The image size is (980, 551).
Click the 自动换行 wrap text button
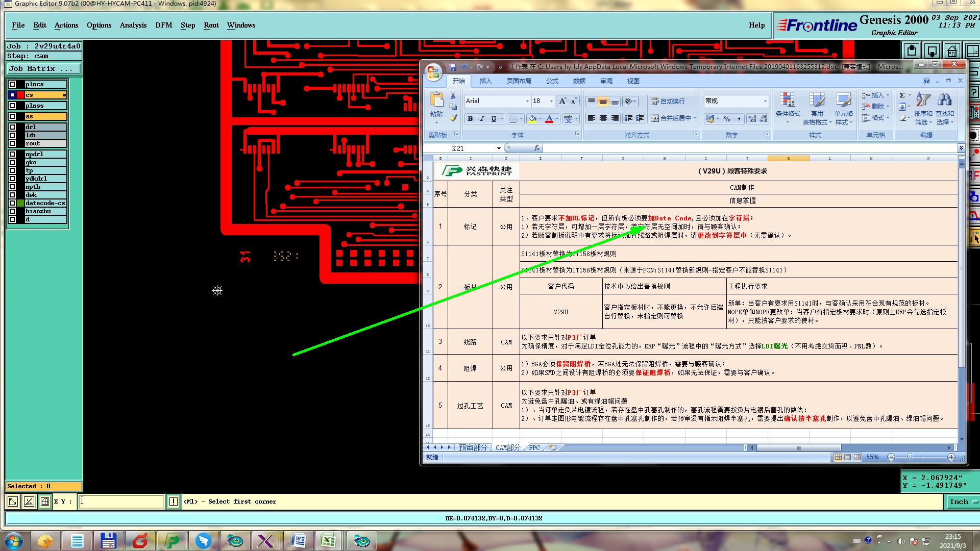point(668,101)
